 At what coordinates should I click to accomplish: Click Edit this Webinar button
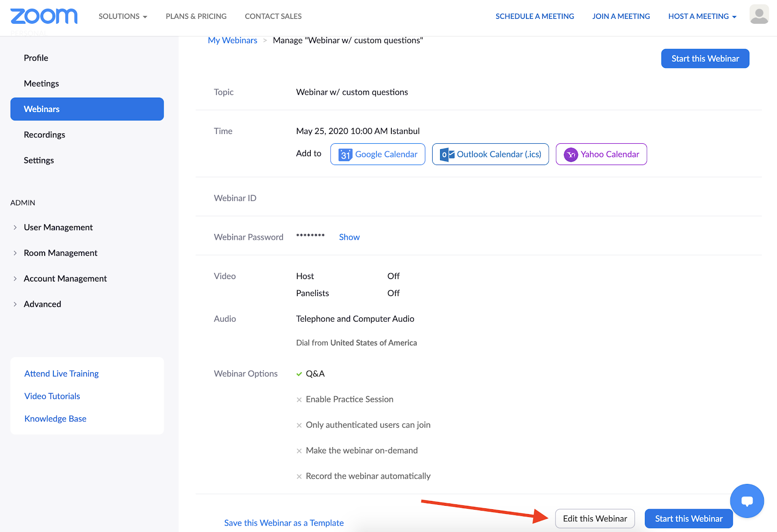coord(595,518)
